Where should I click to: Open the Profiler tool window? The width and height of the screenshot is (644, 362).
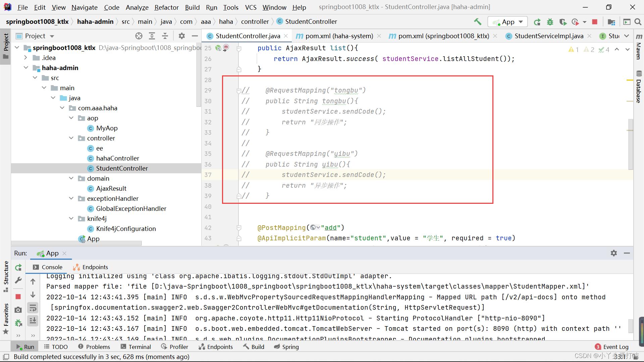(174, 347)
